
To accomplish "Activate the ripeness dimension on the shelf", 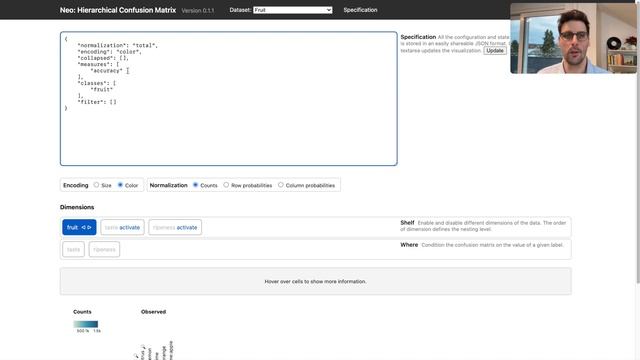I will tap(187, 227).
